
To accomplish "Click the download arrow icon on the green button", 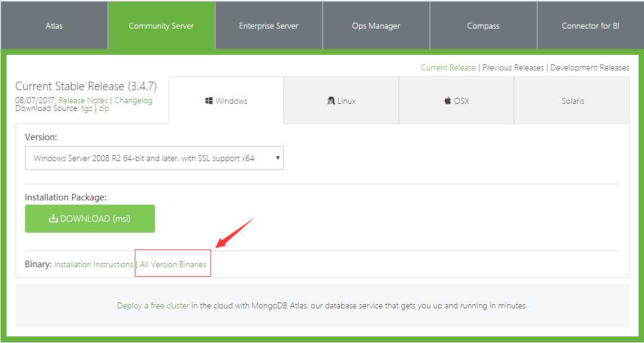I will tap(54, 218).
